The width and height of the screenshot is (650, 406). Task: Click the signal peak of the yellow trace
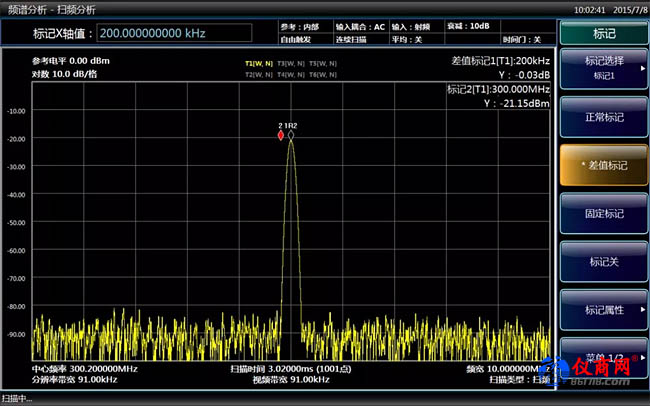(291, 141)
